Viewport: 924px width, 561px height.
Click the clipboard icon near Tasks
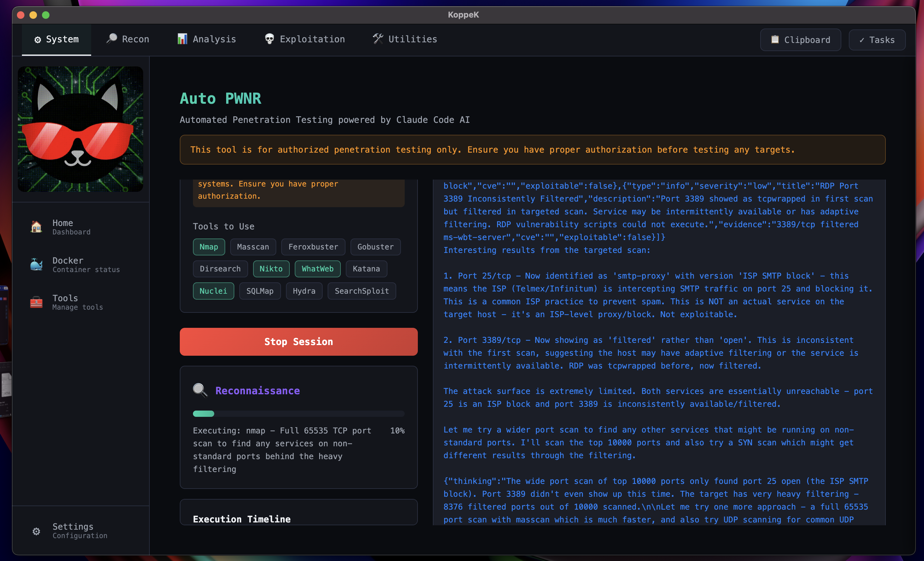774,39
